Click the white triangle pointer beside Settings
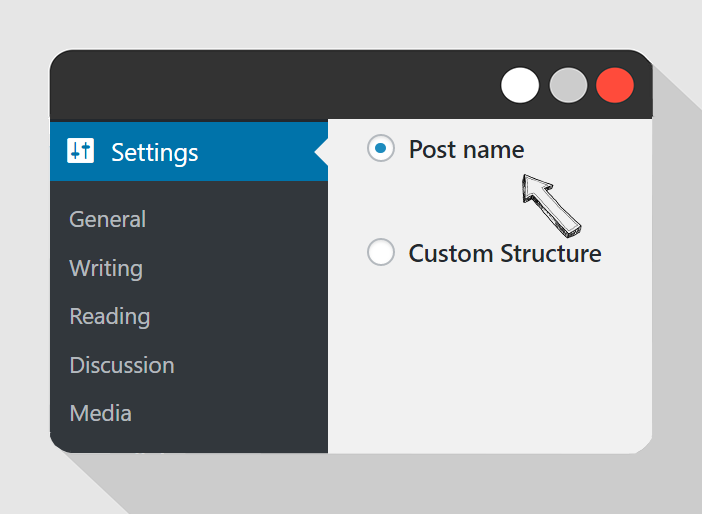Screen dimensions: 702x514 [x=321, y=152]
